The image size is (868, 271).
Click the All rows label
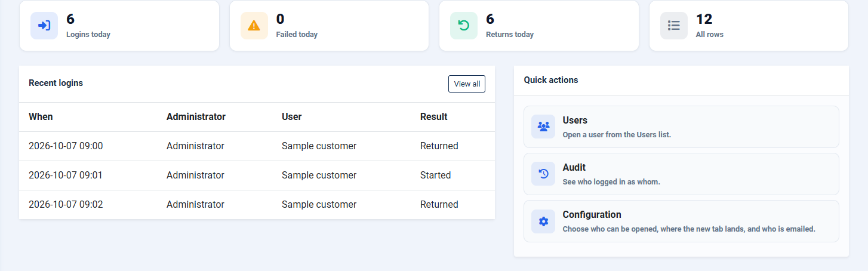710,35
